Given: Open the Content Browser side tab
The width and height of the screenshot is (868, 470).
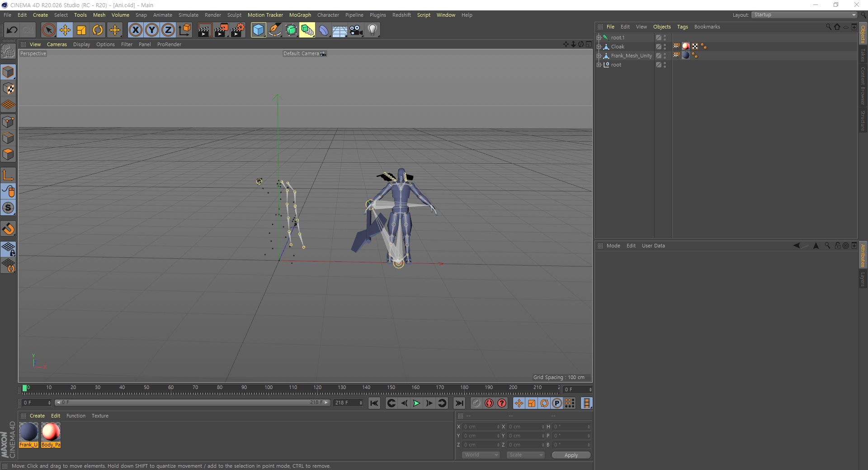Looking at the screenshot, I should point(863,86).
